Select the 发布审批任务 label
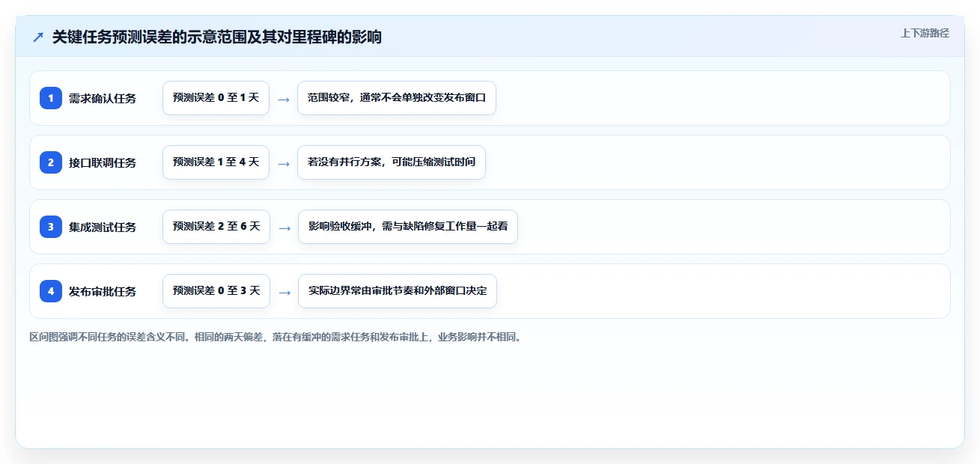Image resolution: width=980 pixels, height=464 pixels. click(103, 291)
